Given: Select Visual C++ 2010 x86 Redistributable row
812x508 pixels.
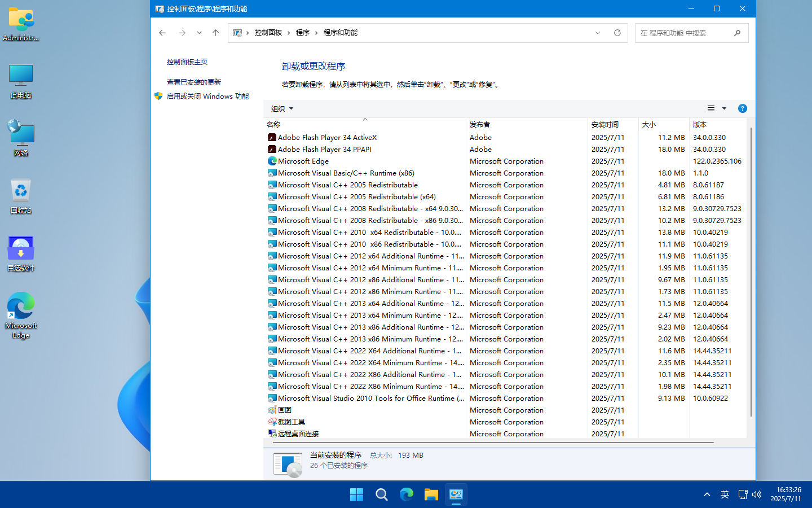Looking at the screenshot, I should (505, 244).
